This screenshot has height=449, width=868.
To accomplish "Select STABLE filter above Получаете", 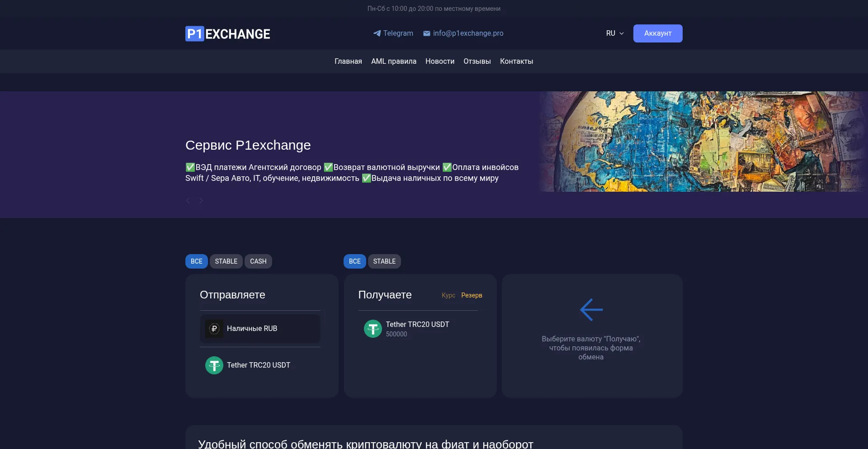I will click(x=384, y=261).
